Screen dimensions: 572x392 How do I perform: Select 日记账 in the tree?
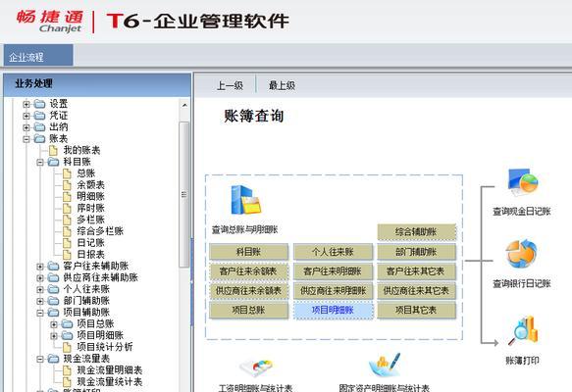91,243
